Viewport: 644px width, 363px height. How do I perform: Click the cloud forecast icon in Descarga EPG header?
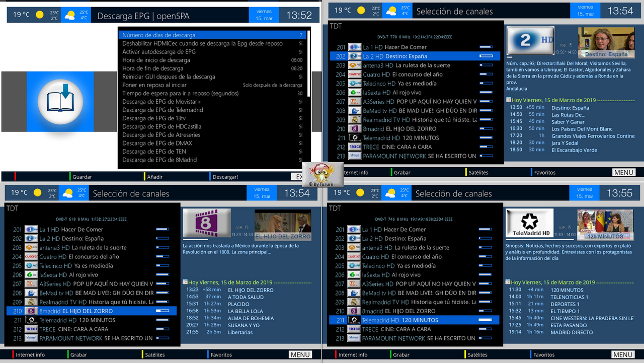pyautogui.click(x=69, y=15)
